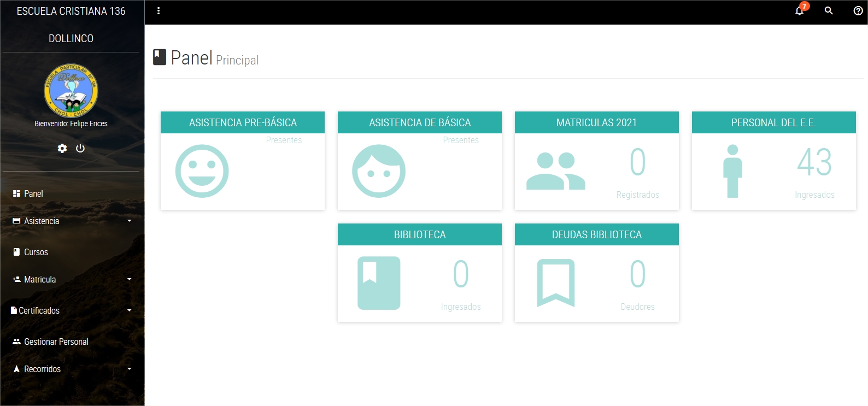Open the settings gear under the welcome text

coord(62,149)
